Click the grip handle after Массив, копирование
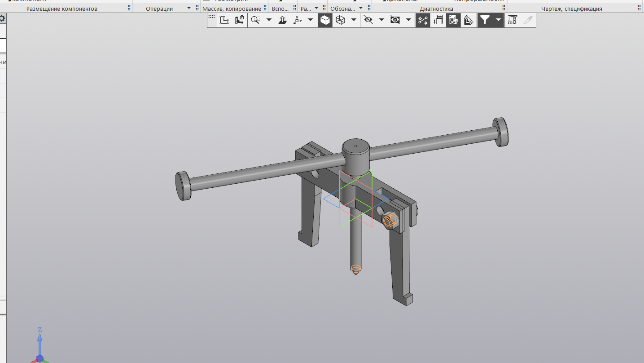The width and height of the screenshot is (644, 363). click(265, 8)
